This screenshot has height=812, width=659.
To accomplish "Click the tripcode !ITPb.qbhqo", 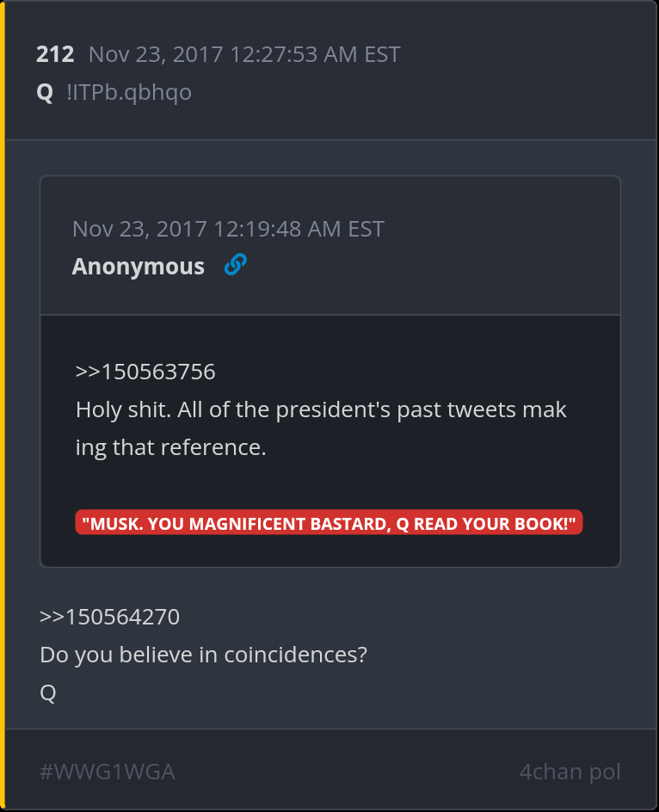I will (129, 92).
